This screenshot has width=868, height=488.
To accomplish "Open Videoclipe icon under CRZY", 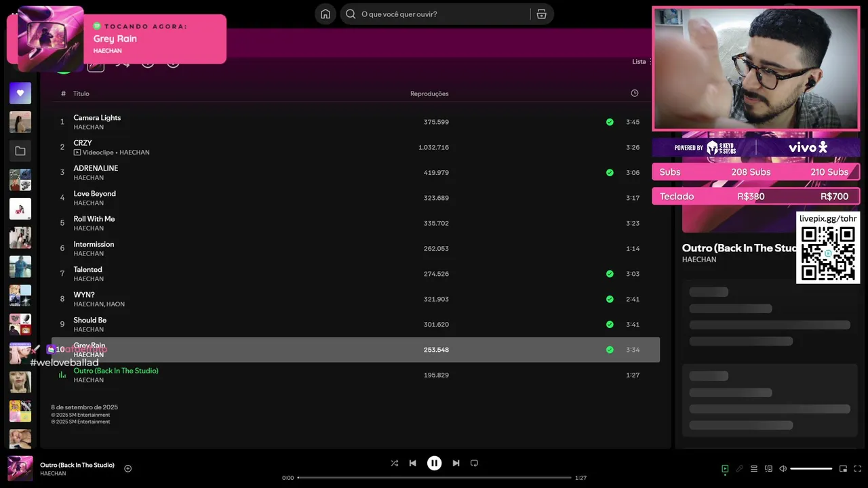I will coord(77,152).
